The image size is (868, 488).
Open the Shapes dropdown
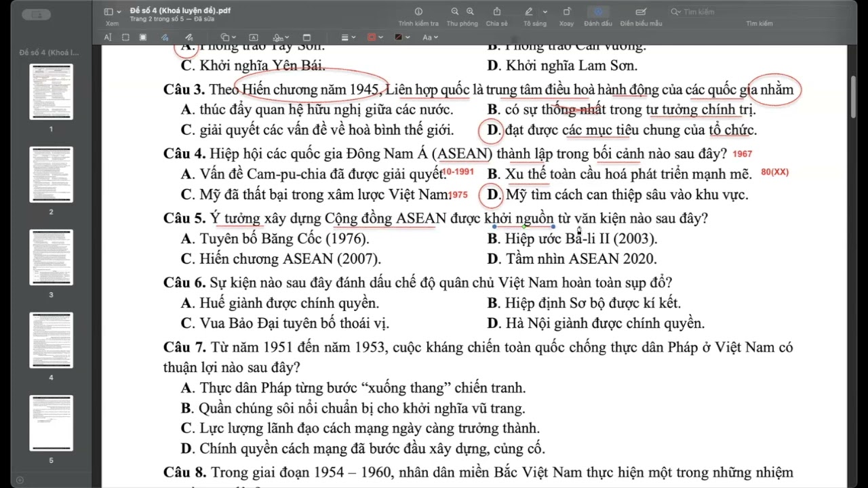229,37
